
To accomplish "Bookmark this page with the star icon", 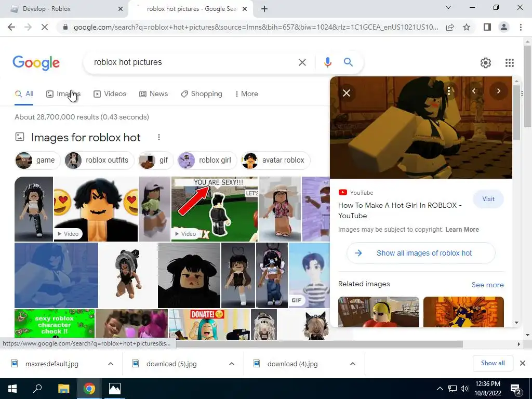I will click(467, 27).
